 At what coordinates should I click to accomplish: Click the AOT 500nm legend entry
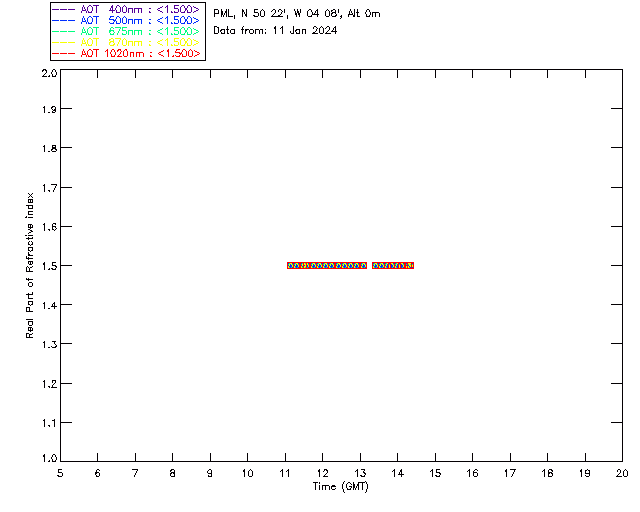coord(126,20)
